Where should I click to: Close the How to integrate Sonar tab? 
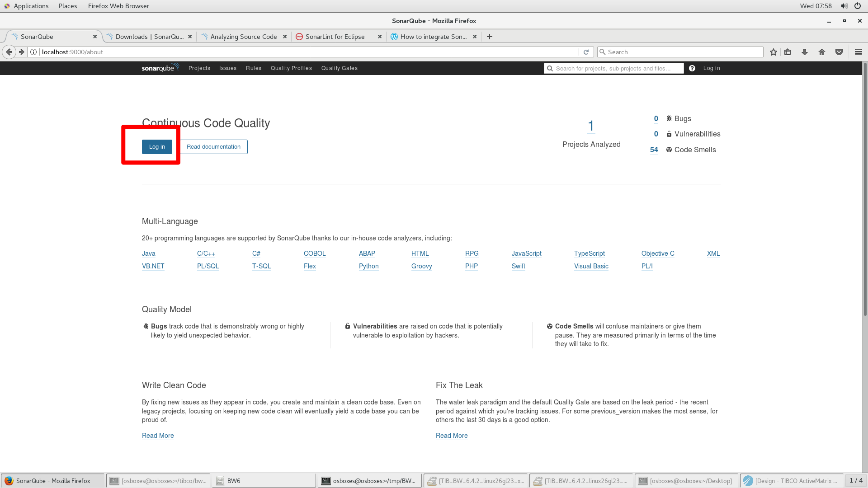[x=475, y=37]
